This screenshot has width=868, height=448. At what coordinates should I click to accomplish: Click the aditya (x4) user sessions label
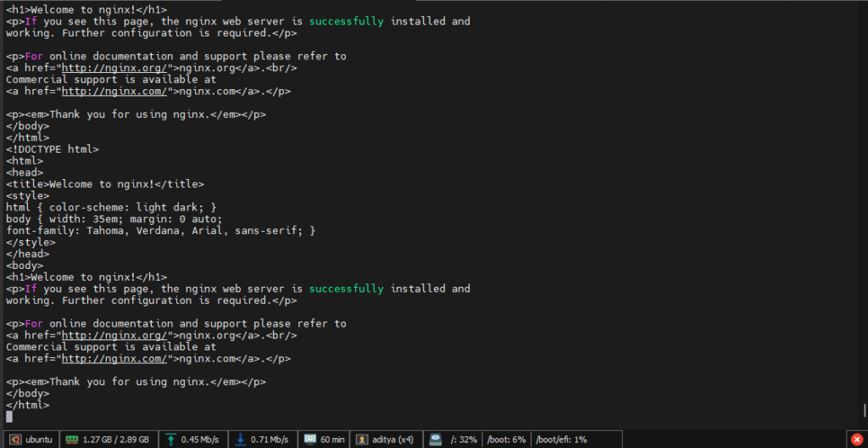[x=392, y=440]
